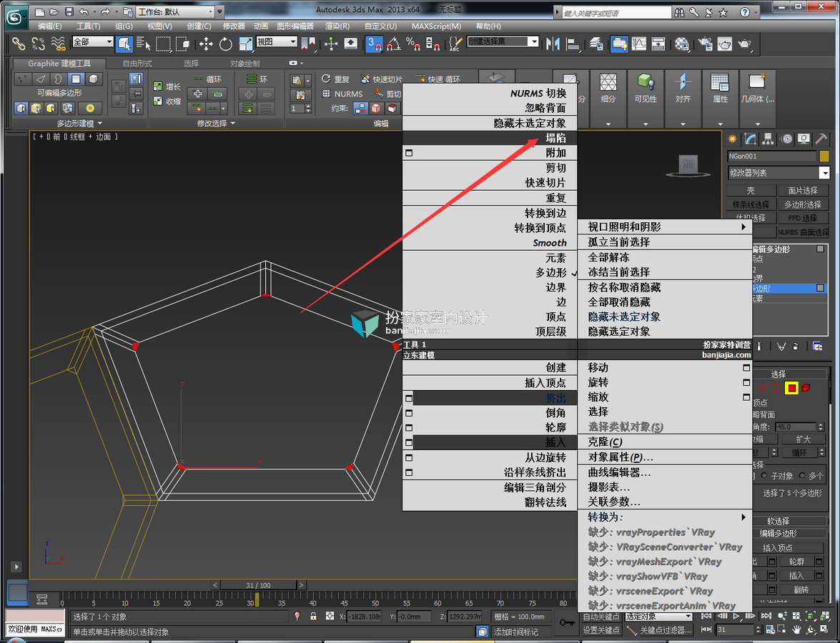Open settings box beside 附加
This screenshot has height=643, width=840.
click(410, 153)
